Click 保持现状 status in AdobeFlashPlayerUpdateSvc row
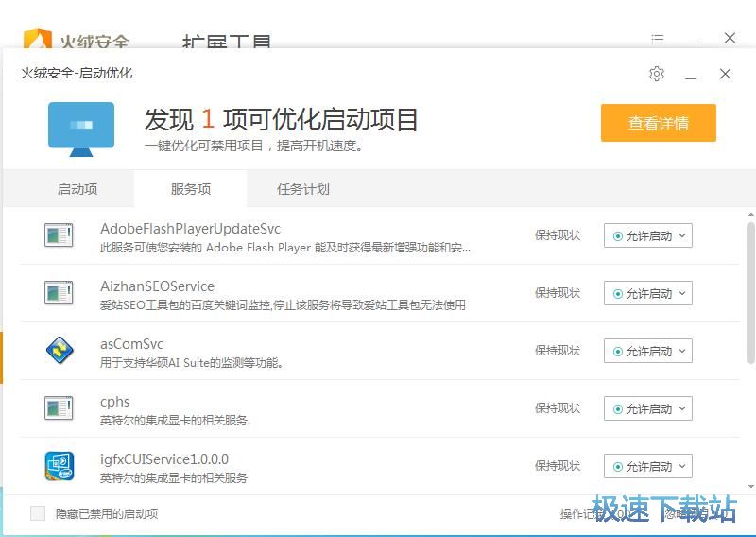 click(x=557, y=235)
